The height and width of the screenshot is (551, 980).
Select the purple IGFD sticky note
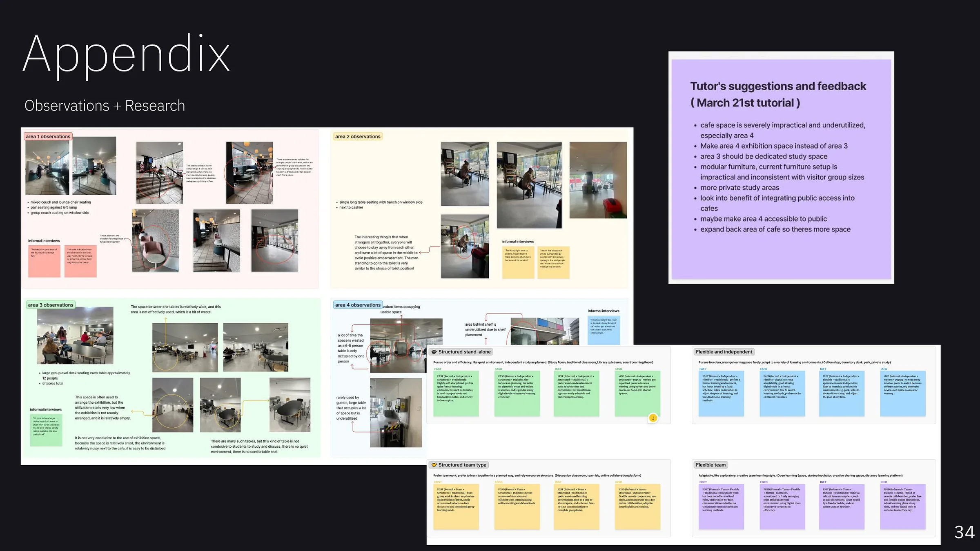[x=903, y=507]
